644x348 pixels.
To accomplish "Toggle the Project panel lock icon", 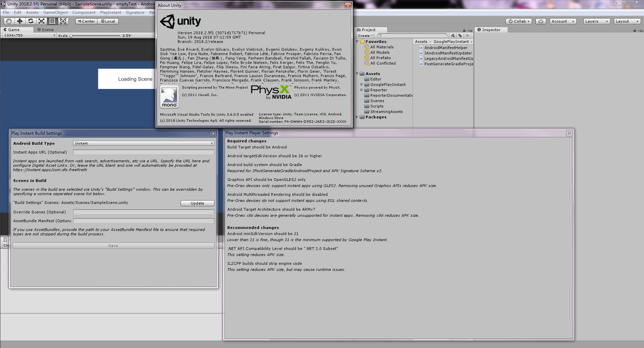I will coord(464,30).
